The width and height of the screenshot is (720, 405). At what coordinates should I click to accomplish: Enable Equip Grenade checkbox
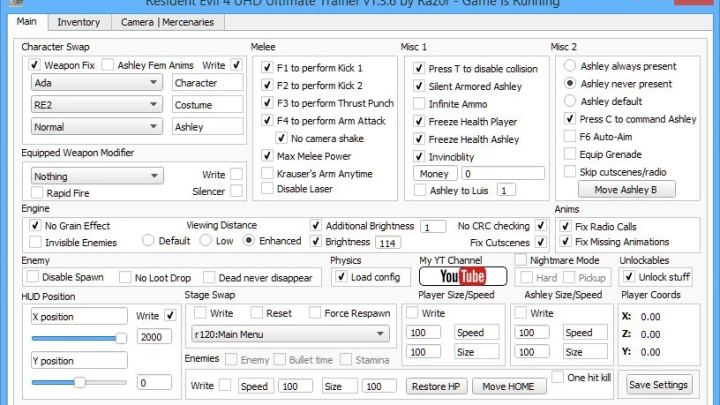pos(570,154)
